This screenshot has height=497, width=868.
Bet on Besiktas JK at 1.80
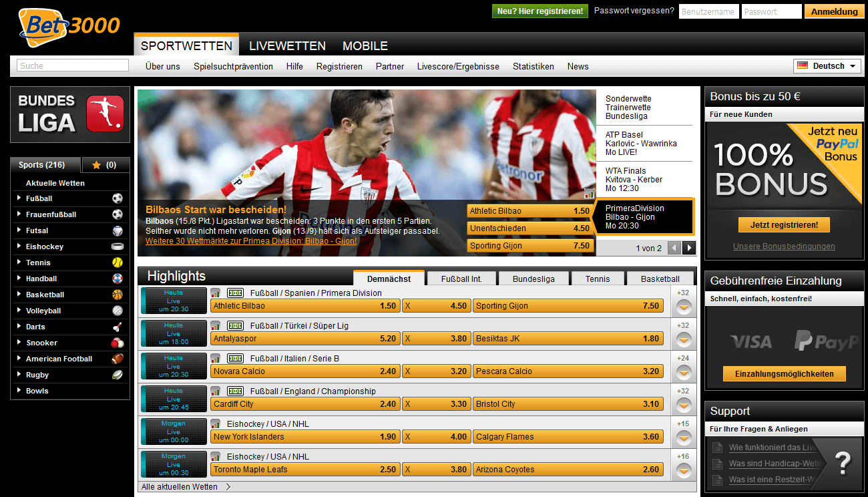click(x=569, y=339)
